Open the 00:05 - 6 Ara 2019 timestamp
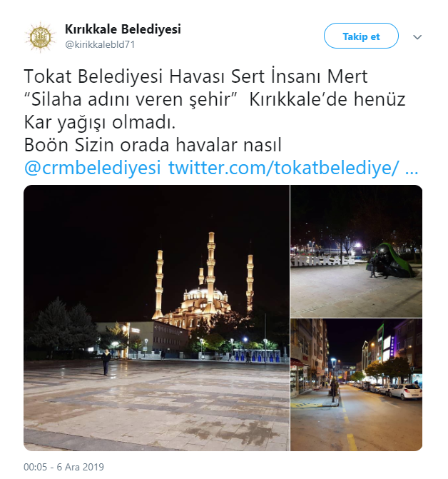 coord(63,467)
